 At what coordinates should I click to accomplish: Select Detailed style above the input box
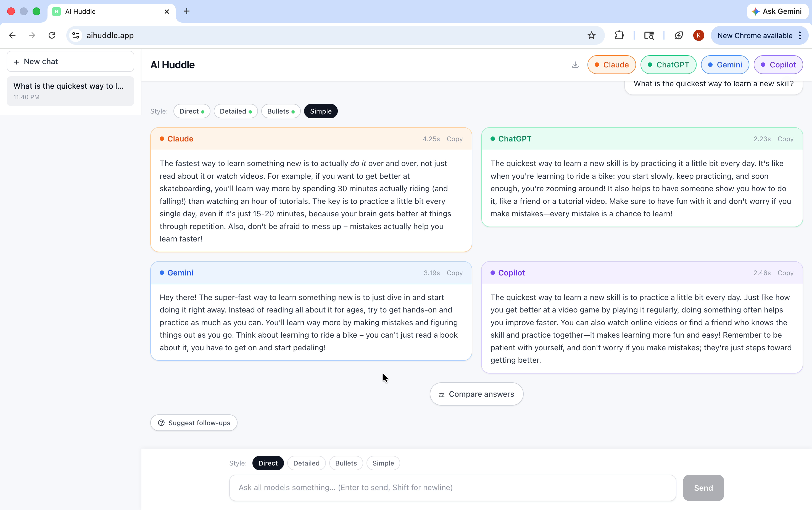click(306, 463)
